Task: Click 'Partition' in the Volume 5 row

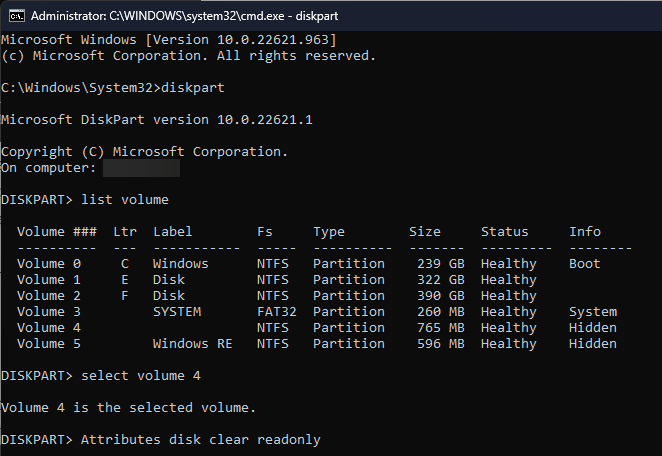Action: pos(349,344)
